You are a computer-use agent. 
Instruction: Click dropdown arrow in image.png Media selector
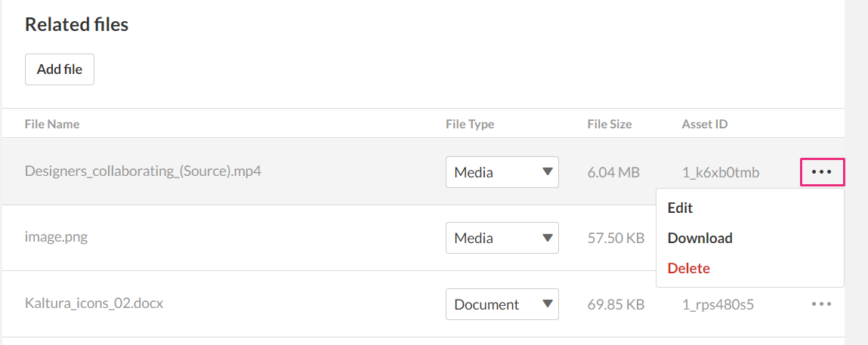548,237
